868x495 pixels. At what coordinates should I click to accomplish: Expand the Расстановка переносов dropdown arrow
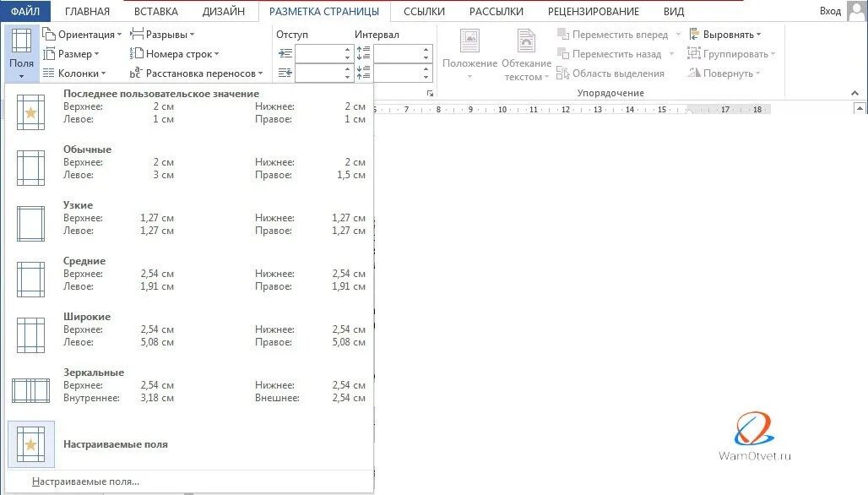click(x=260, y=73)
